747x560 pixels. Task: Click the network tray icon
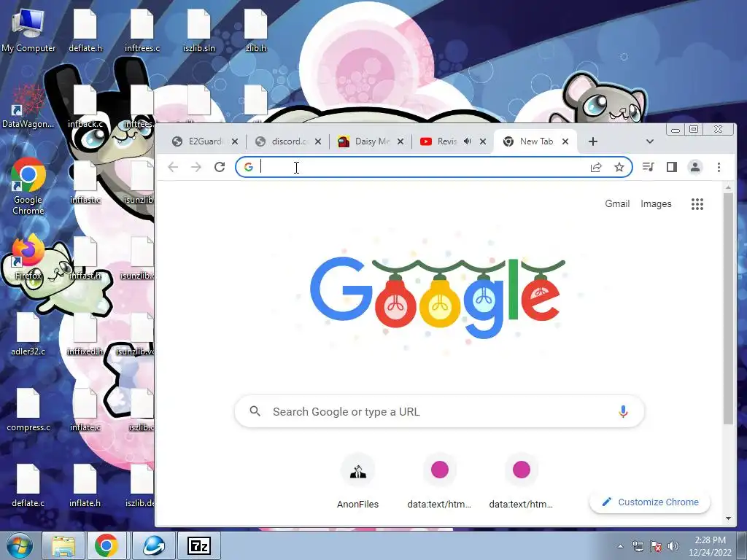tap(638, 546)
